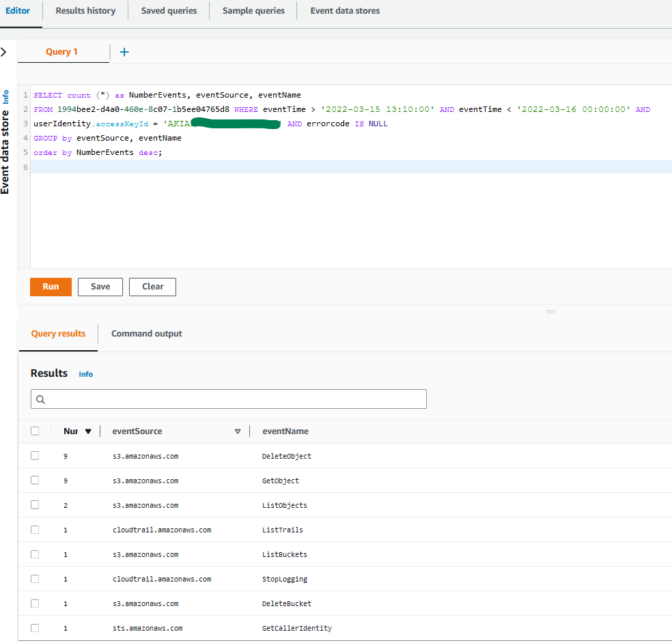Image resolution: width=672 pixels, height=643 pixels.
Task: Go to the Results history tab
Action: pos(85,10)
